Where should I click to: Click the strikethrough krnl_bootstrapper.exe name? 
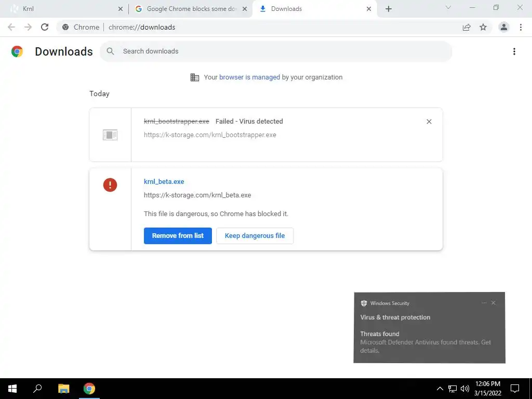pos(177,122)
